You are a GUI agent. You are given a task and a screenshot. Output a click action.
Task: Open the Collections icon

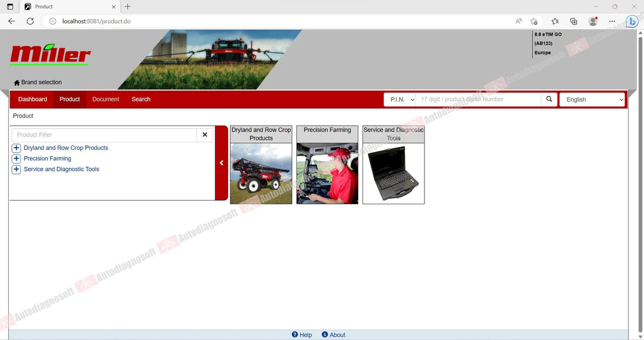pos(574,21)
